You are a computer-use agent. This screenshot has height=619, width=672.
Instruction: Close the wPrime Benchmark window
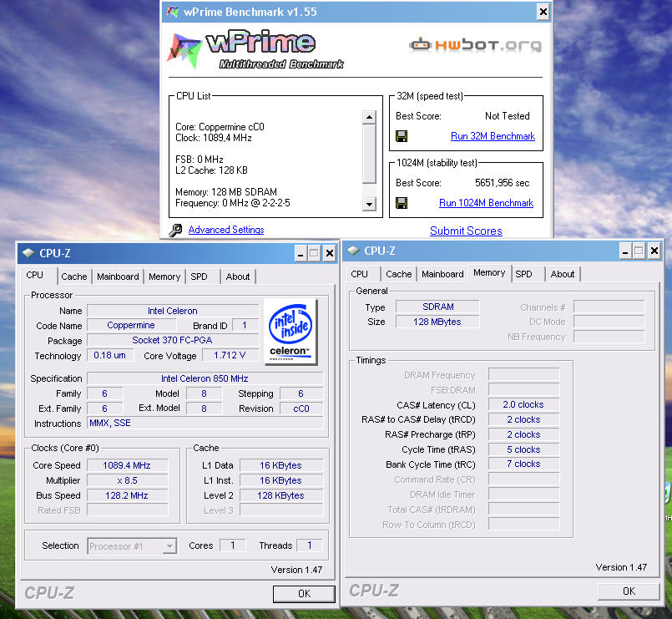(543, 12)
